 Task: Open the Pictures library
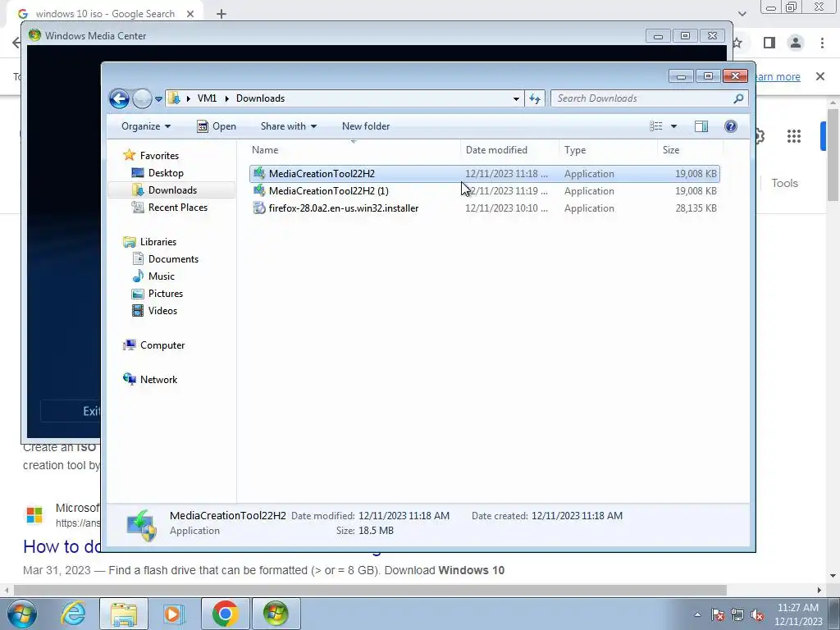(x=166, y=294)
